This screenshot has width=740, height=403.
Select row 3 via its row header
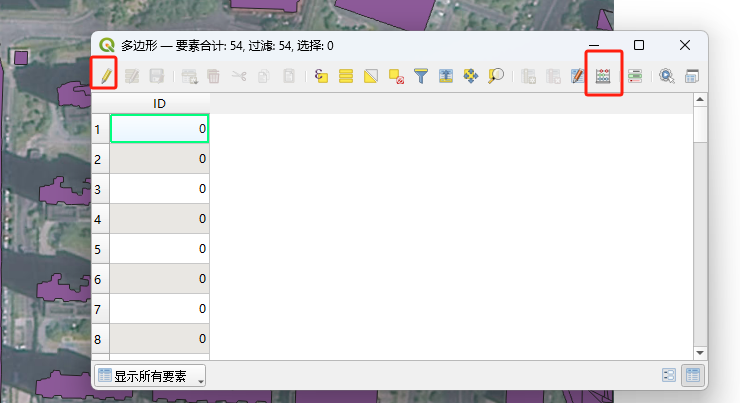99,188
